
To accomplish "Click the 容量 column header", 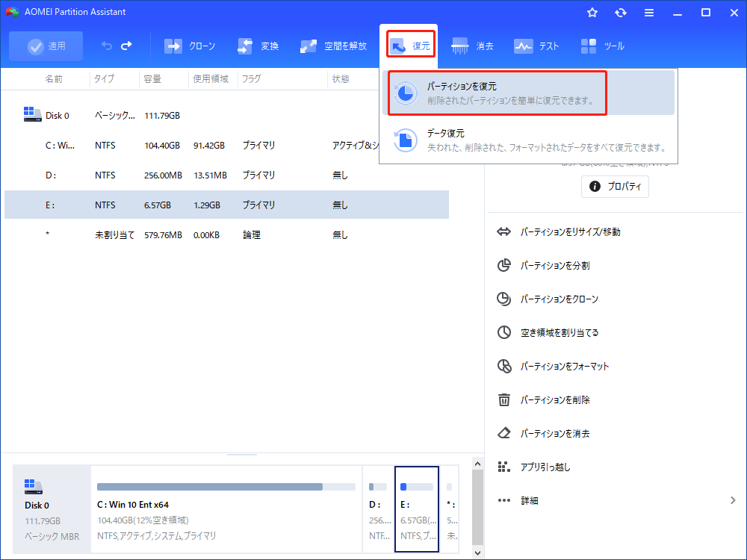I will (152, 79).
